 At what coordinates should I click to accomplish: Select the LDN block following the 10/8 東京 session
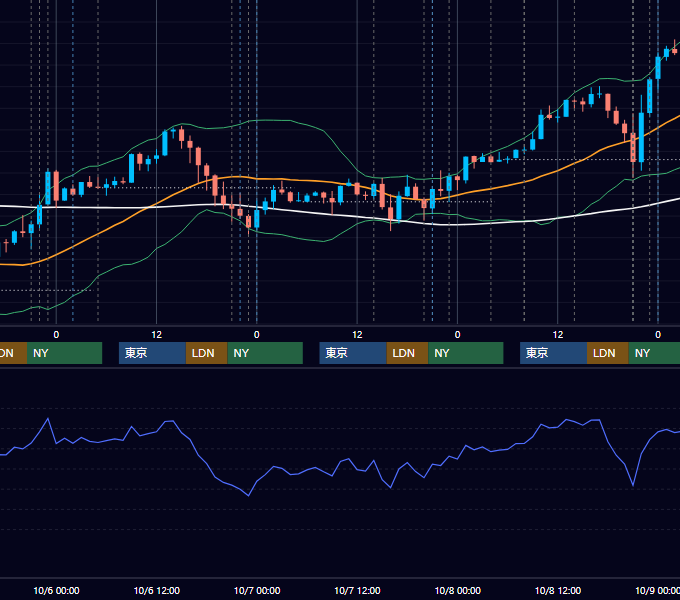[608, 353]
